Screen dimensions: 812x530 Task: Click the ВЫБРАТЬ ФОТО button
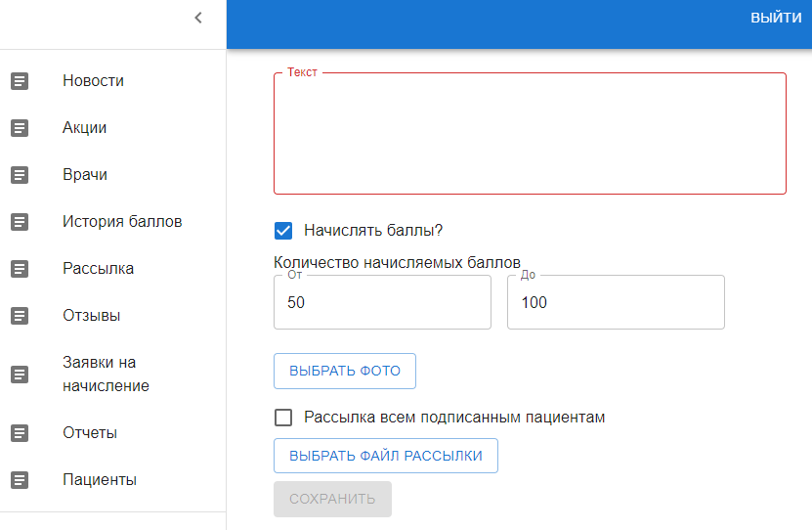[345, 371]
